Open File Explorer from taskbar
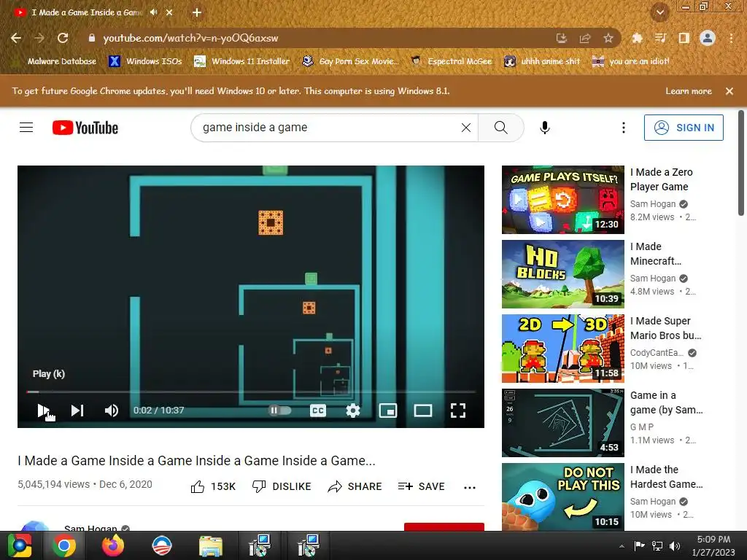Viewport: 747px width, 560px height. [210, 545]
